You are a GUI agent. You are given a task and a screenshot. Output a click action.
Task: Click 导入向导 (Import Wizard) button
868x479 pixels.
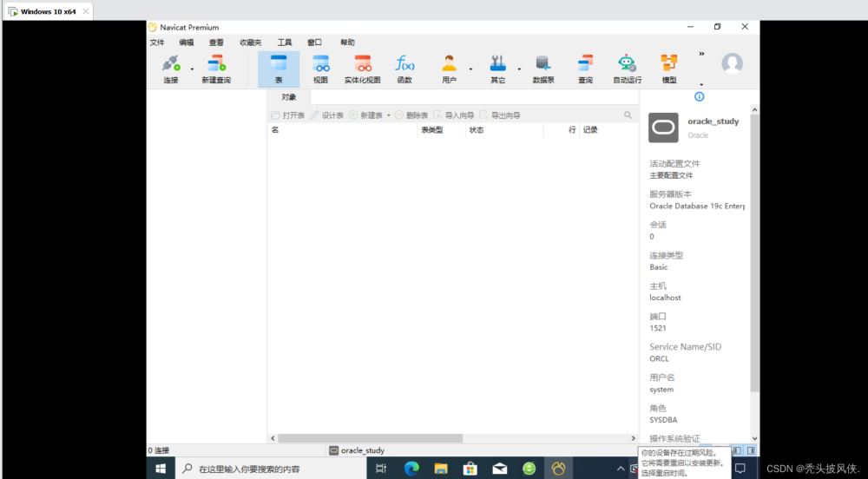(x=454, y=115)
